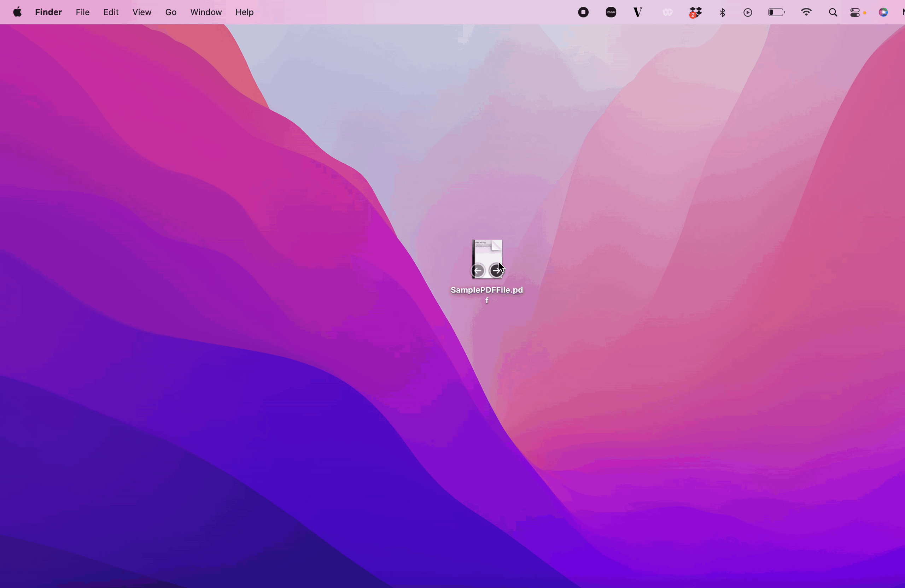Go to previous page on PDF icon
Screen dimensions: 905x588
(x=478, y=271)
